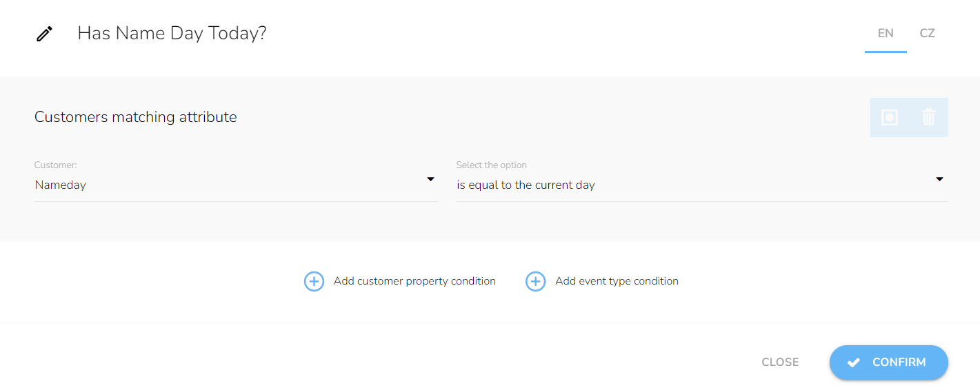Click 'Add event type condition' text
Screen dimensions: 980x390
(x=617, y=281)
